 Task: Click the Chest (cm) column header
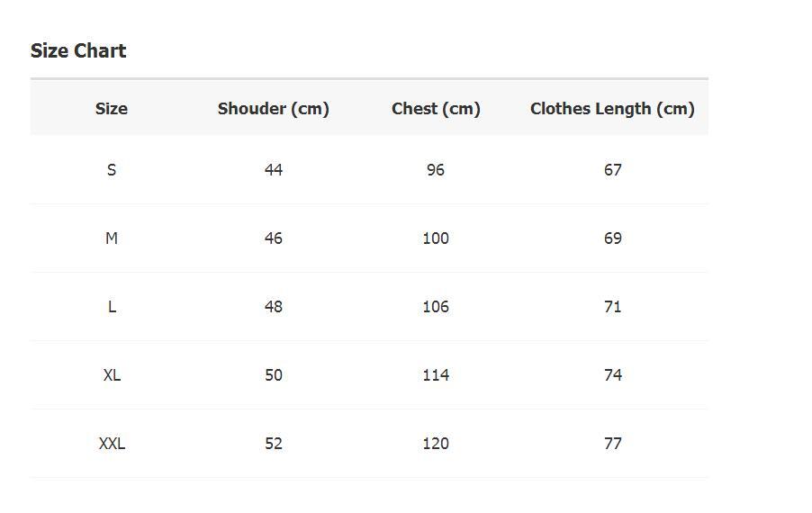[436, 109]
